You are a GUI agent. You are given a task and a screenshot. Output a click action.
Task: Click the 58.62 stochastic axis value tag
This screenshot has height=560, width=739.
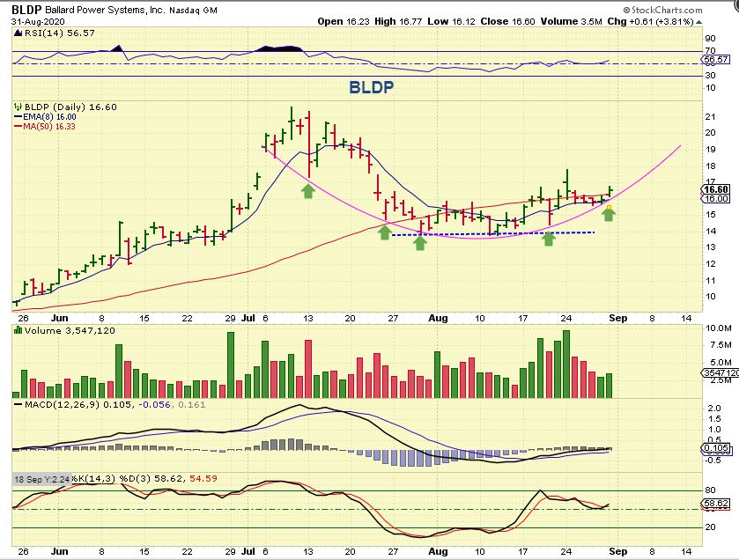point(716,504)
